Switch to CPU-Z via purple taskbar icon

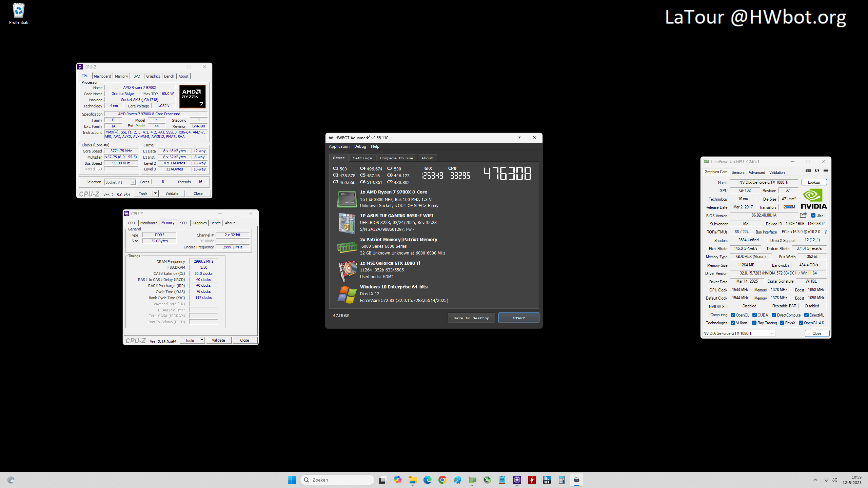(517, 480)
